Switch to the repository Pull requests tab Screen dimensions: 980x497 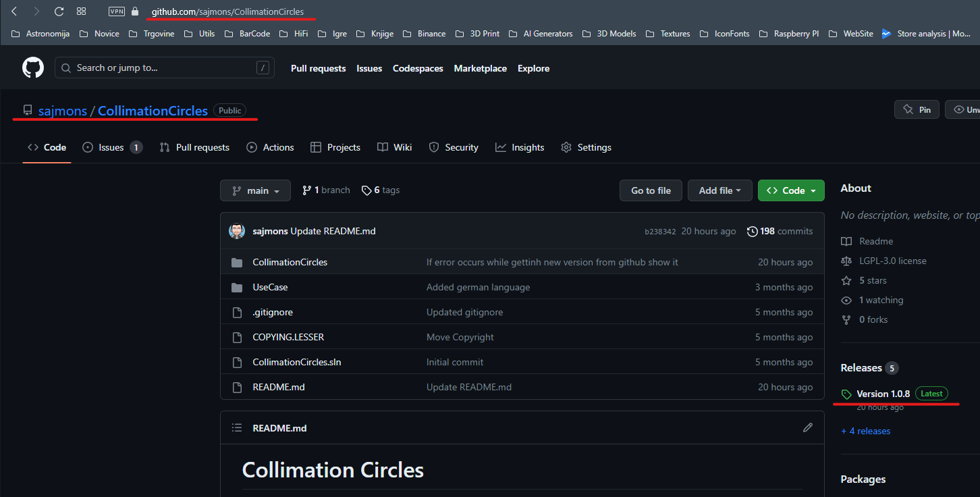194,147
